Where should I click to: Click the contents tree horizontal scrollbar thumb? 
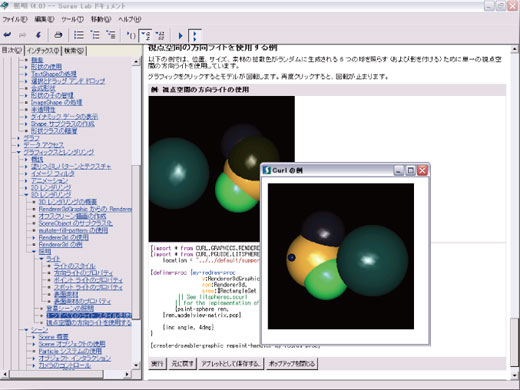click(x=55, y=374)
